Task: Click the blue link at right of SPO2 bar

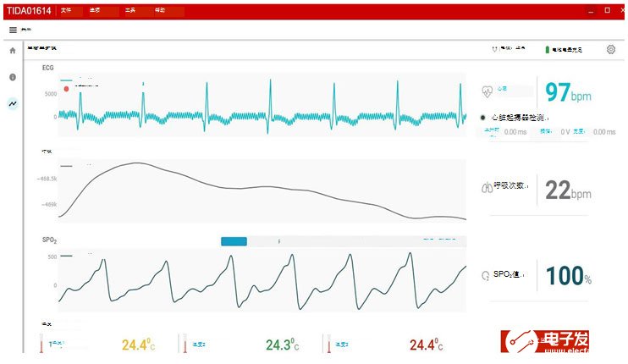Action: pos(439,240)
